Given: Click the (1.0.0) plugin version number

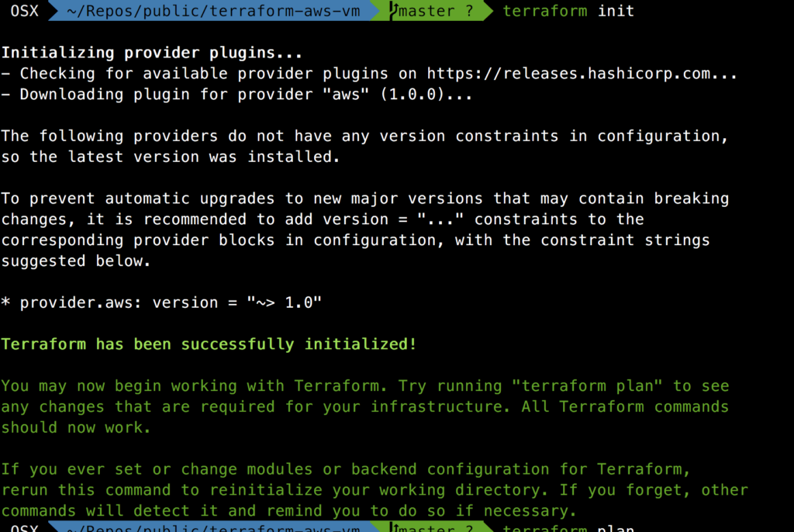Looking at the screenshot, I should [x=421, y=95].
